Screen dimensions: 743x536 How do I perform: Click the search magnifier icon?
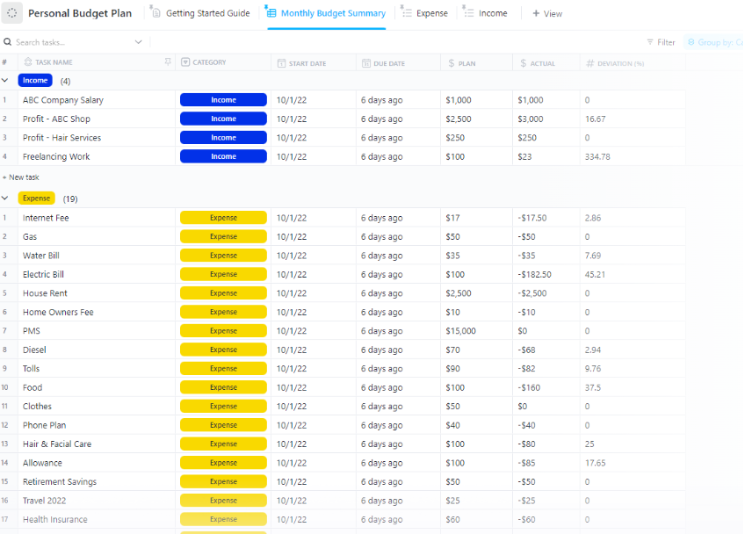pos(8,43)
